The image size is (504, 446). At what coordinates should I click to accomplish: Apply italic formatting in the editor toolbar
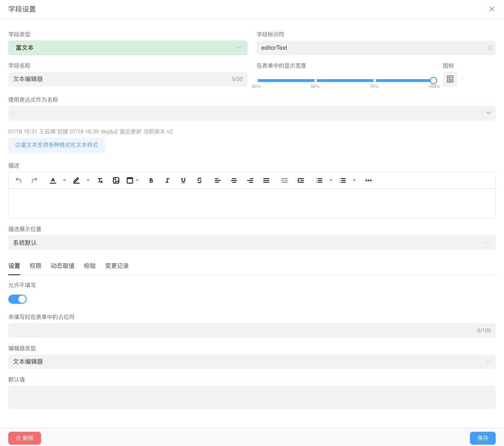tap(167, 180)
